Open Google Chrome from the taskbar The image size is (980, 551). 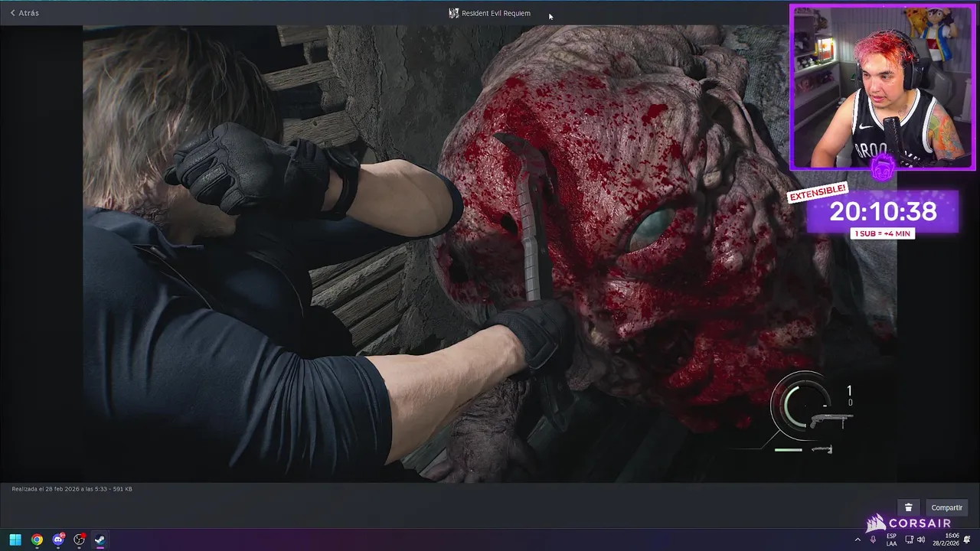click(37, 540)
